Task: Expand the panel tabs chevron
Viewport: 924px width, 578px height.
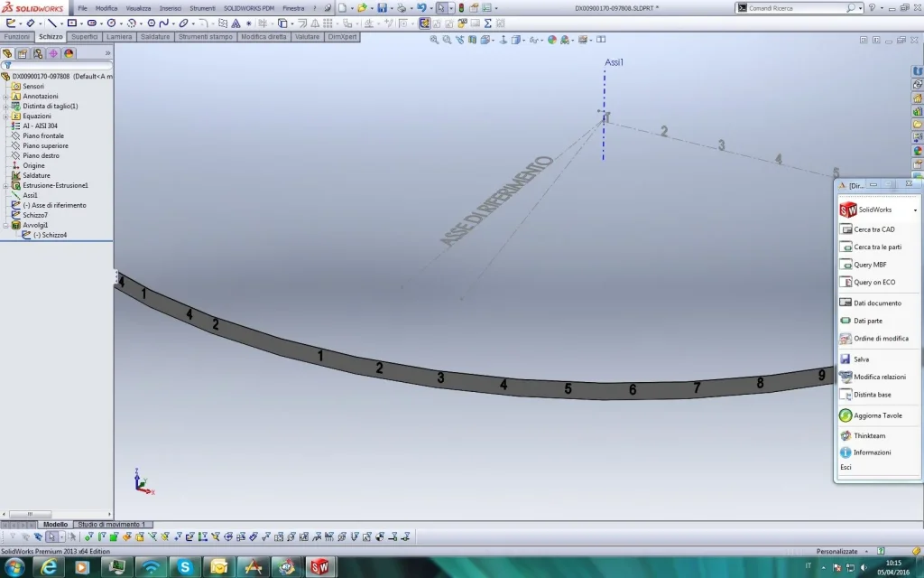Action: pos(108,53)
